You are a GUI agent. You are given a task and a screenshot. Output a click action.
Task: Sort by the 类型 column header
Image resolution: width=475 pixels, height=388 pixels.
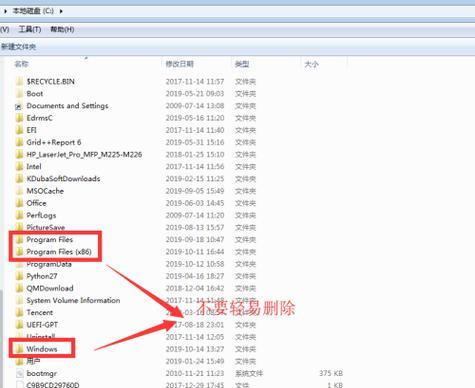(242, 64)
